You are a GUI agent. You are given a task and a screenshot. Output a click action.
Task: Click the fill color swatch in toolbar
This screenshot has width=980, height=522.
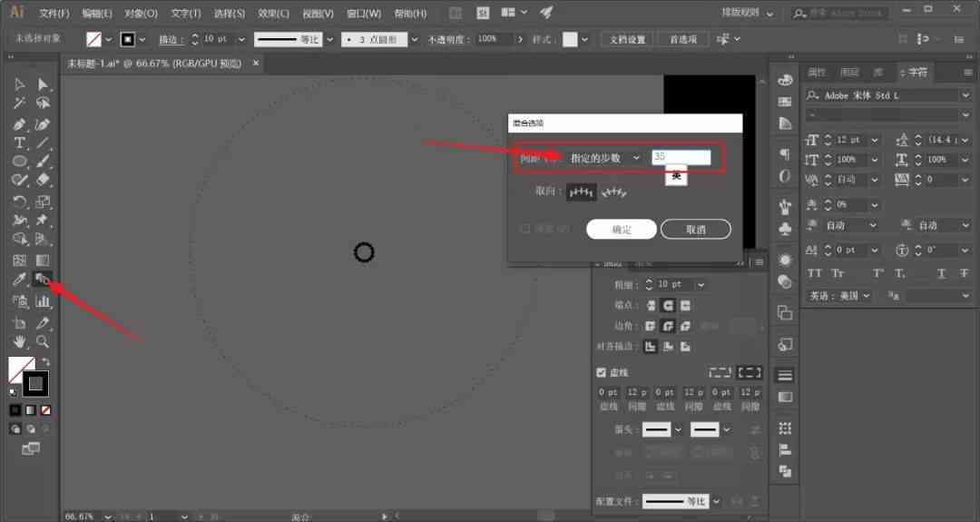[19, 368]
